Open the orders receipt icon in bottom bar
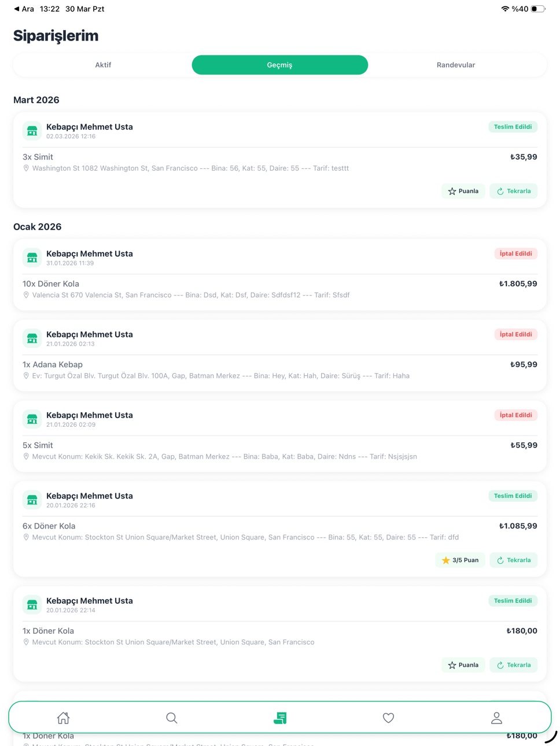 tap(280, 718)
